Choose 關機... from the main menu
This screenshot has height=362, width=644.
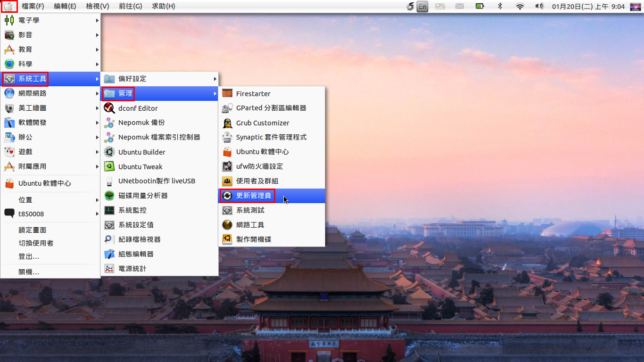29,272
